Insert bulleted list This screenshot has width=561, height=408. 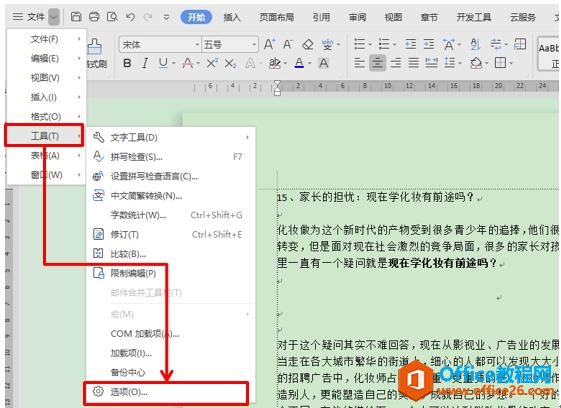pos(359,44)
